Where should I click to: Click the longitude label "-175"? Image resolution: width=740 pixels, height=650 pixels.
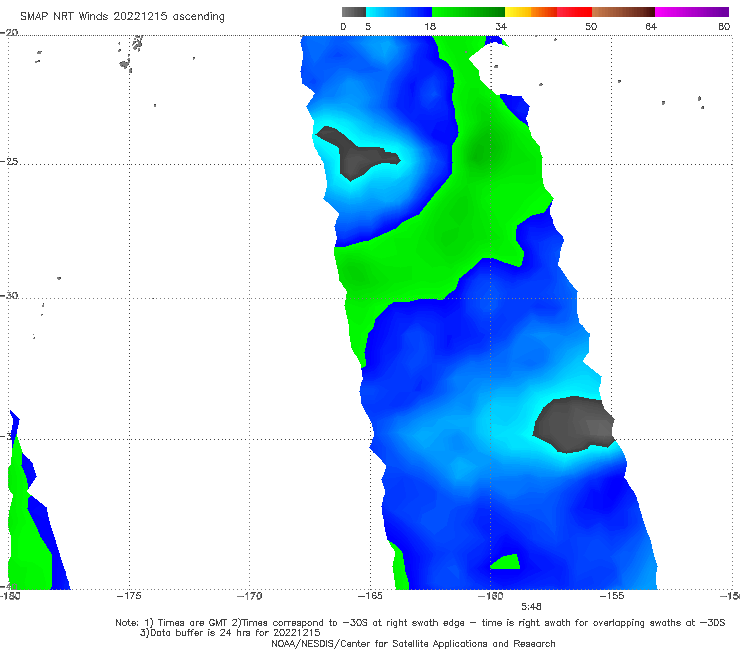point(129,596)
